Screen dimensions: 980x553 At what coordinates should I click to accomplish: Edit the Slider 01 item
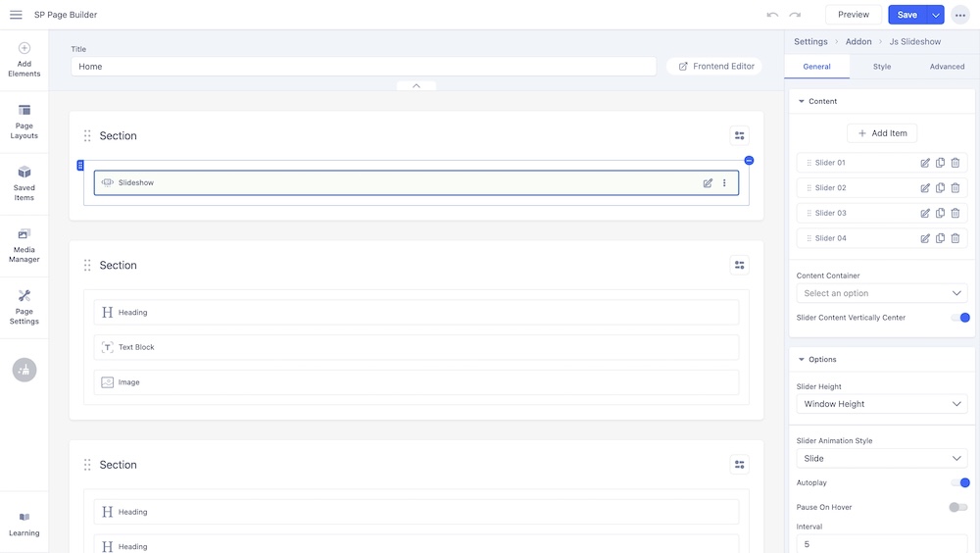(925, 163)
